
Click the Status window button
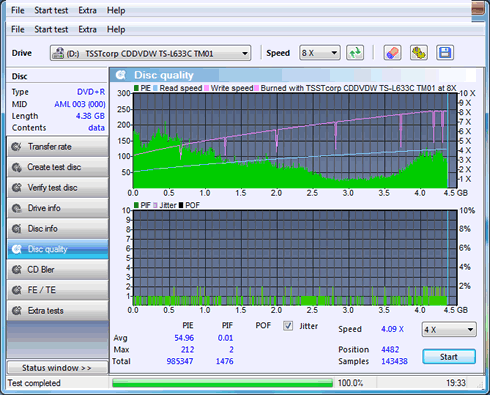tap(57, 368)
